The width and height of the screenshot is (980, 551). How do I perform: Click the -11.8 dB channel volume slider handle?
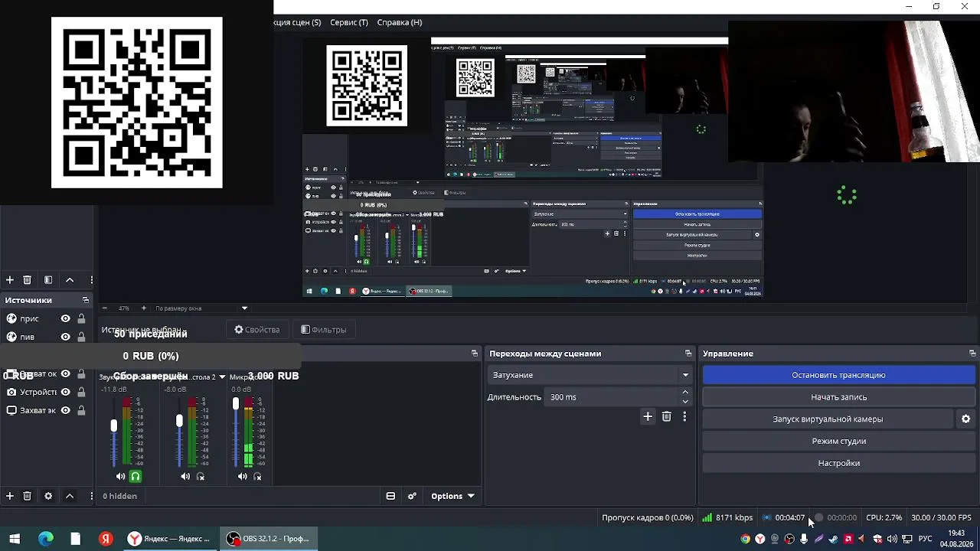click(114, 425)
